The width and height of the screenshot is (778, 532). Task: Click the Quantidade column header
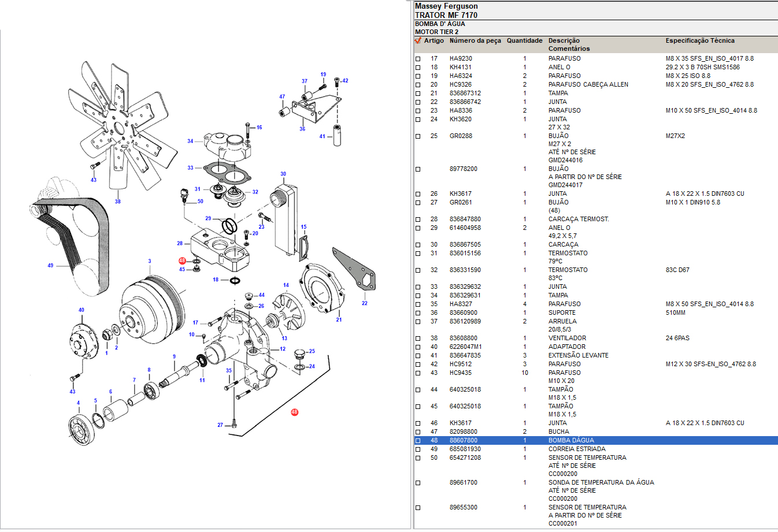point(524,41)
